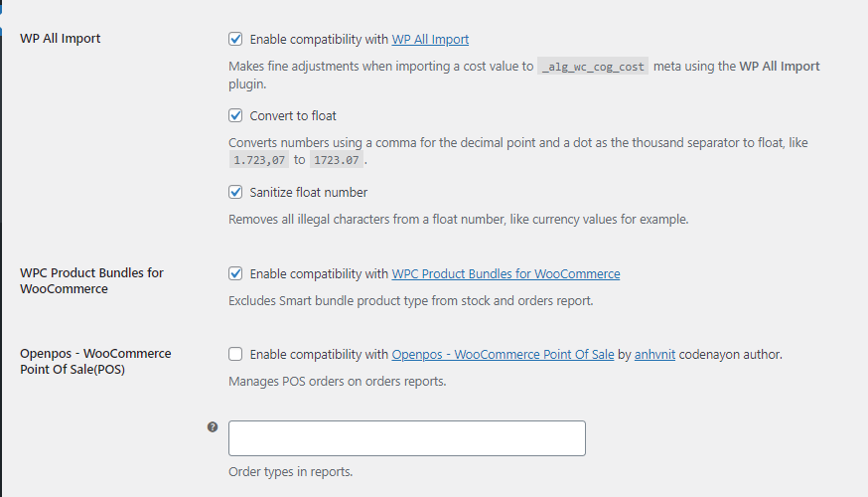Click the help tooltip question mark icon
Image resolution: width=868 pixels, height=497 pixels.
(x=213, y=426)
